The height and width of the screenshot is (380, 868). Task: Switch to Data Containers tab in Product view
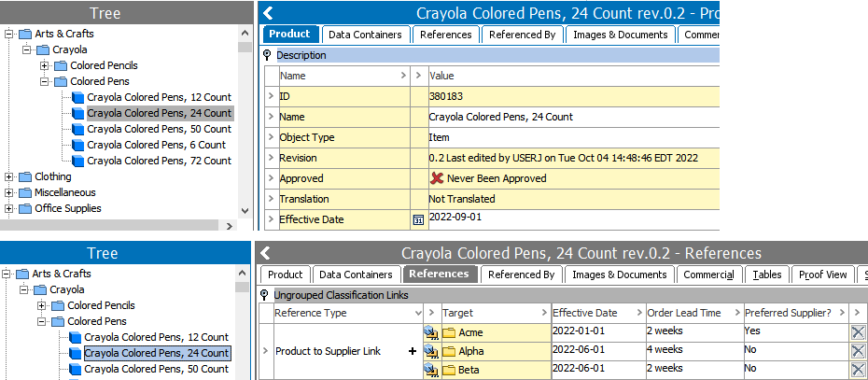[365, 35]
